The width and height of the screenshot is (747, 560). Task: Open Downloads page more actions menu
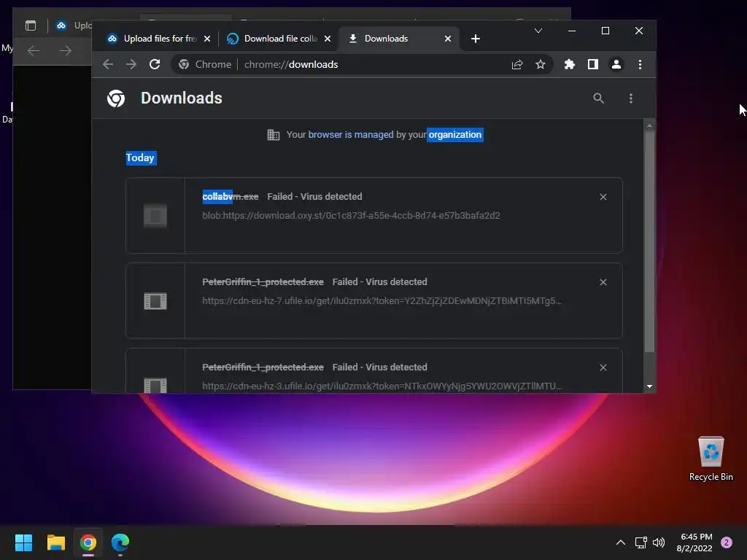click(631, 98)
